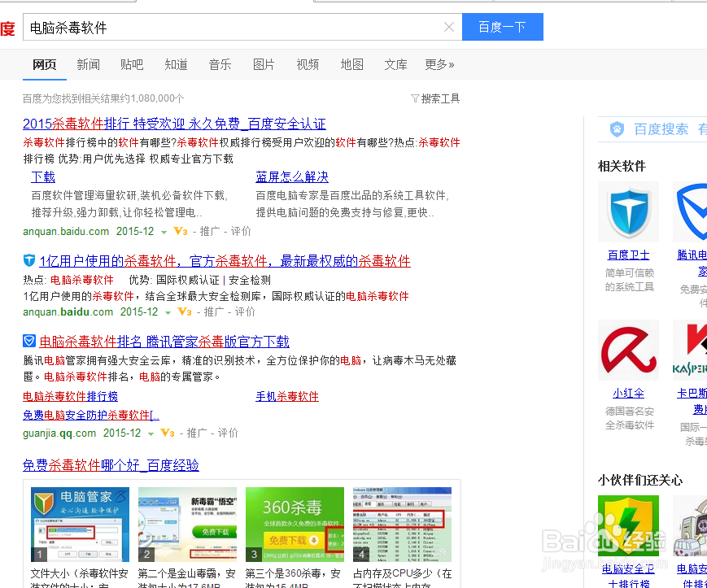Go to the 知道 tab

[176, 64]
